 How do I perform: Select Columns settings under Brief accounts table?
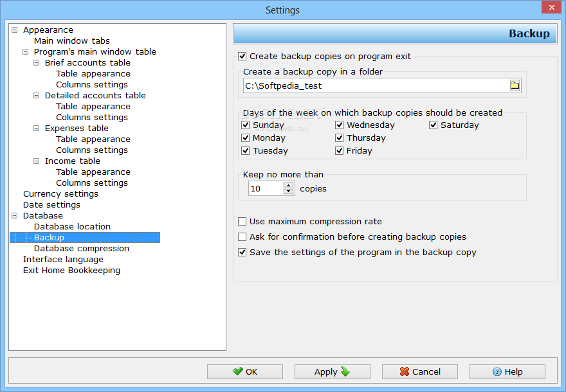click(92, 84)
